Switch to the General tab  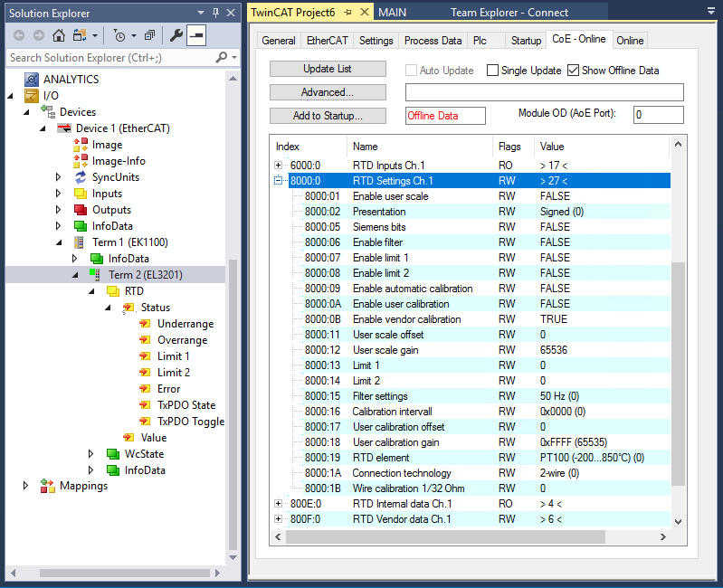[x=279, y=41]
